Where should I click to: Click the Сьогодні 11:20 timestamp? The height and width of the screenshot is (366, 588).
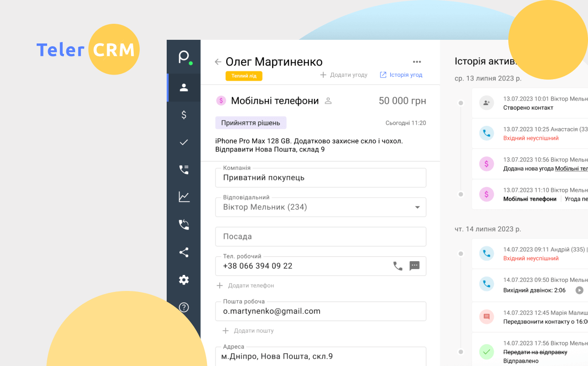coord(406,123)
